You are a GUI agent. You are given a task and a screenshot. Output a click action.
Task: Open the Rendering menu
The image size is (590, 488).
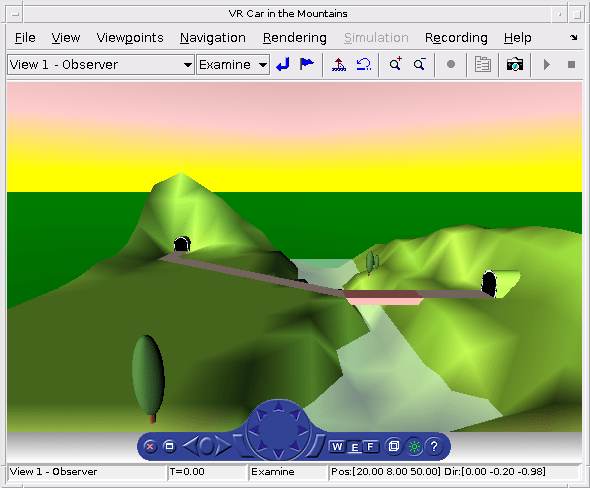(295, 38)
